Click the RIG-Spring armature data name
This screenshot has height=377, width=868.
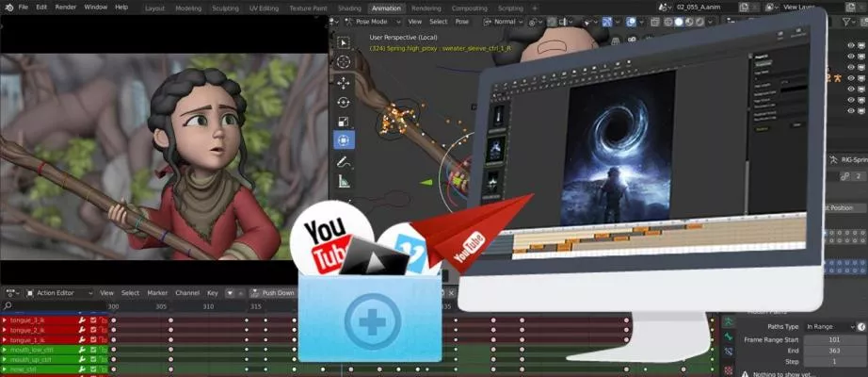854,159
